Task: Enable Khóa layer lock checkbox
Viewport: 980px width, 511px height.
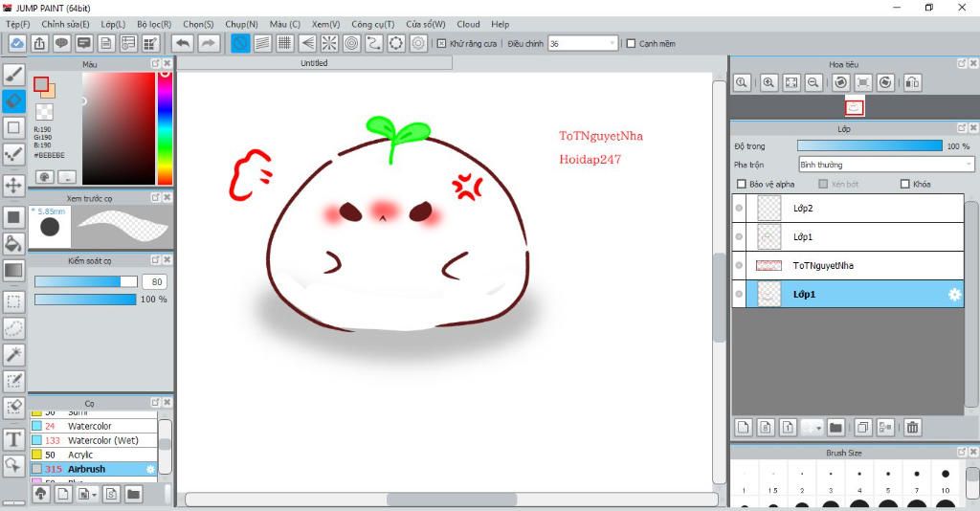Action: coord(905,184)
